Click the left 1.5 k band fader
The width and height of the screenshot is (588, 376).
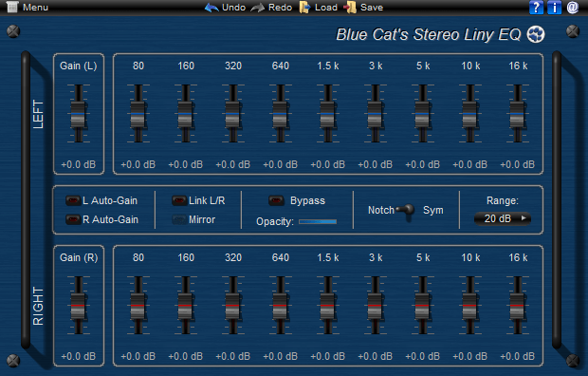pos(327,114)
